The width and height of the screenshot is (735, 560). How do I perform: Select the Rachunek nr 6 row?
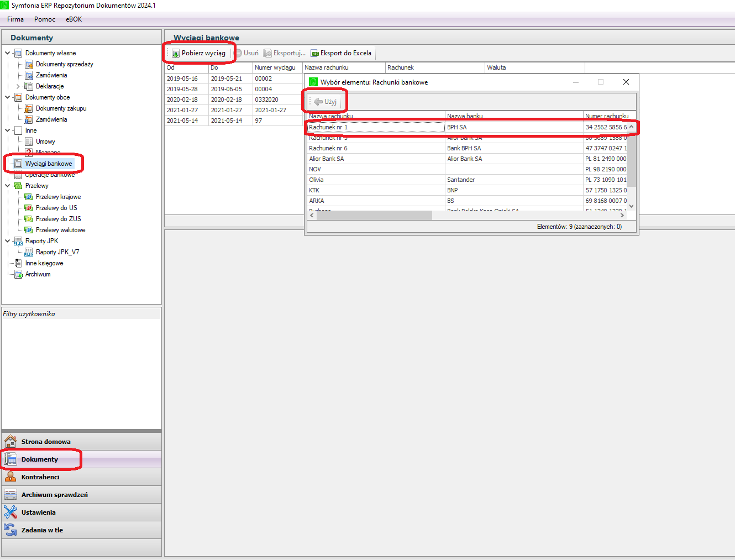click(328, 148)
